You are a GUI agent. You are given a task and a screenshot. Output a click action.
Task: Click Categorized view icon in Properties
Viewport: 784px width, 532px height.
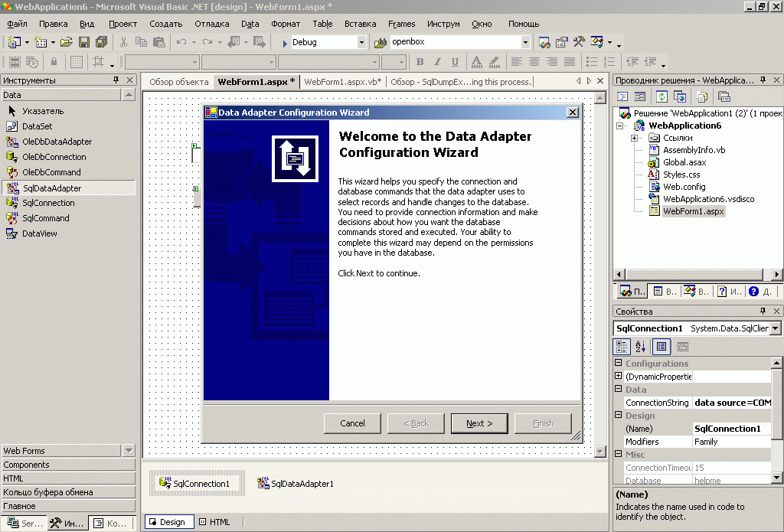pyautogui.click(x=622, y=346)
